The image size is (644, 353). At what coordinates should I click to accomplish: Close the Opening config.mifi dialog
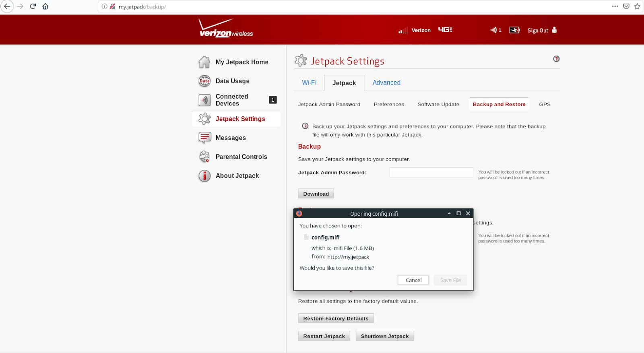coord(468,213)
